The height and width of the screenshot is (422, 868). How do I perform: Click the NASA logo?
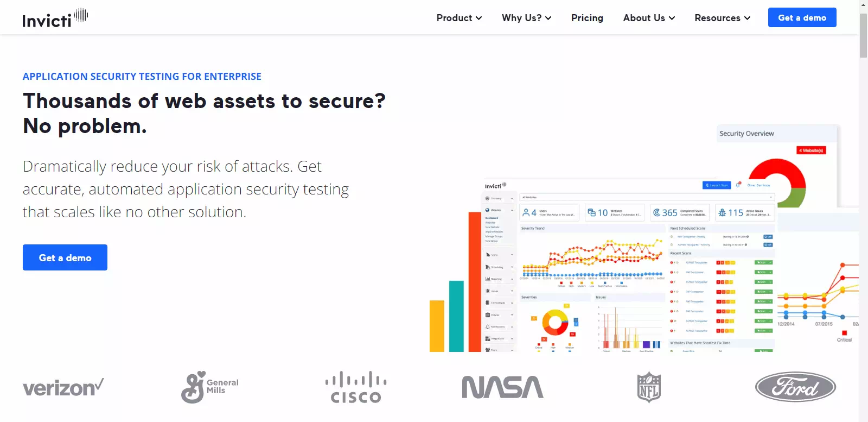pos(502,387)
